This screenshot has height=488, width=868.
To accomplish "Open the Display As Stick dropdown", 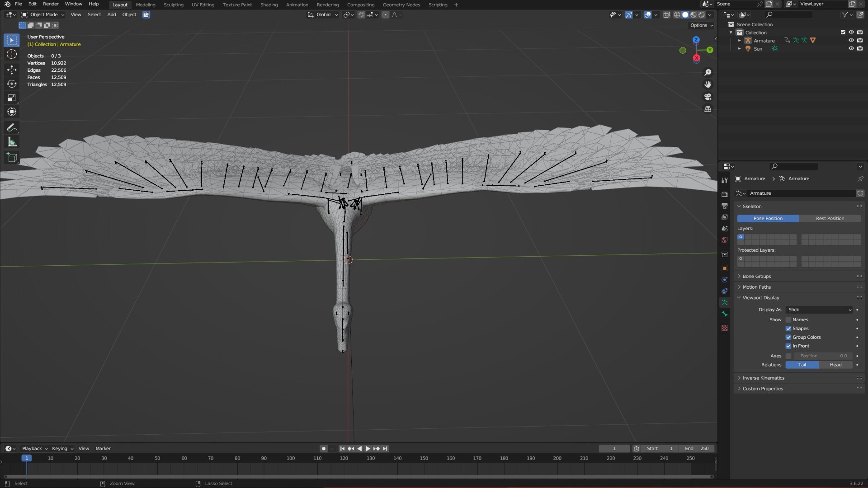I will [819, 310].
